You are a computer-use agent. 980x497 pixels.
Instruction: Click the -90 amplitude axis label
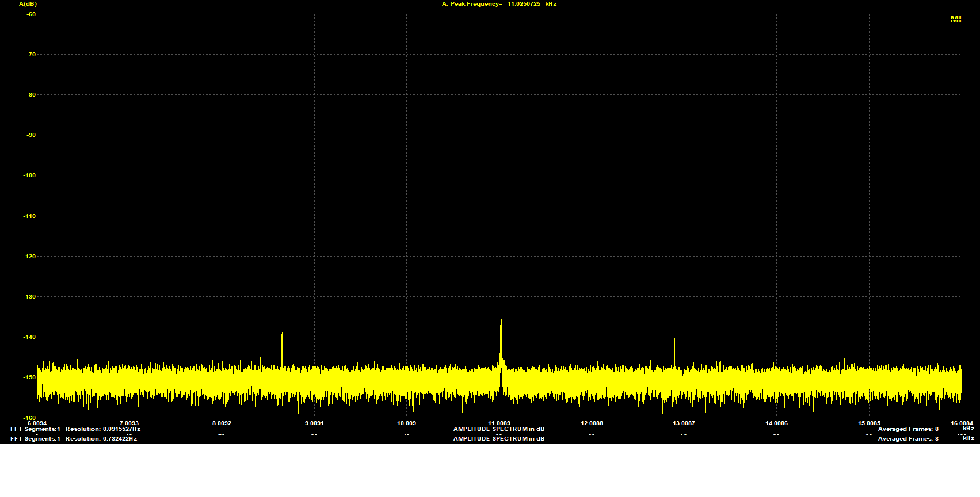(x=31, y=135)
